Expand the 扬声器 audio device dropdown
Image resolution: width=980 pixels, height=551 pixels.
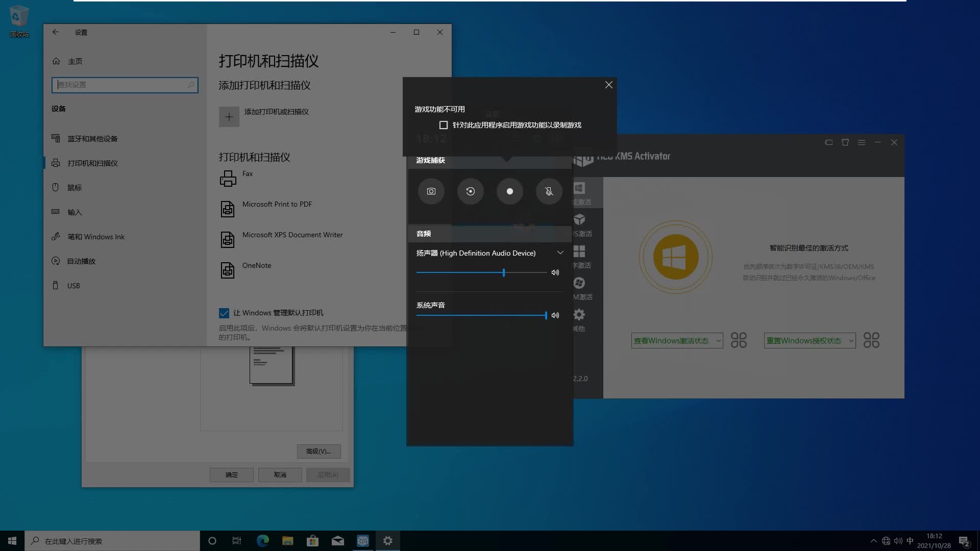pyautogui.click(x=560, y=253)
